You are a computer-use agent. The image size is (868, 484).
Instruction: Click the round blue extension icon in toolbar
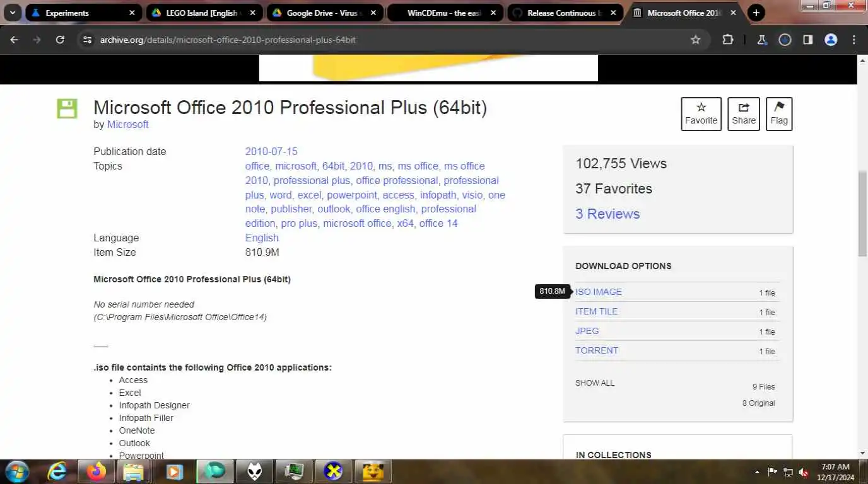[785, 40]
